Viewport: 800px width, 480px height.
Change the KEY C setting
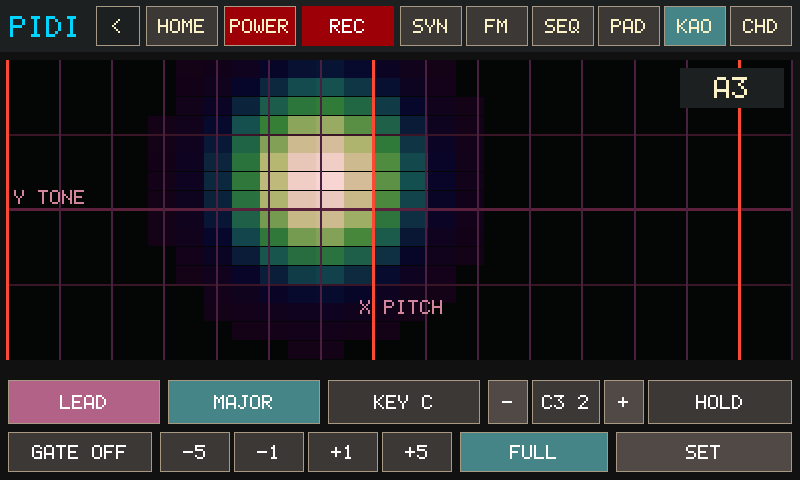pos(404,402)
